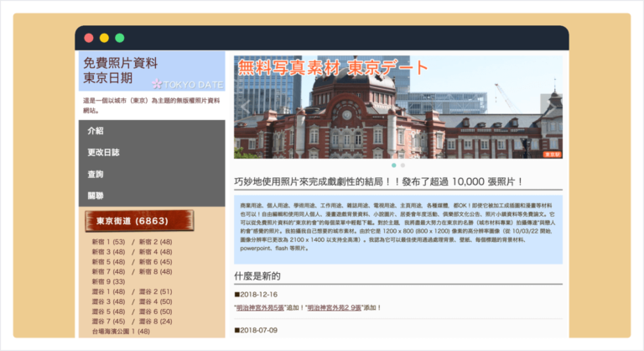Open the 澀谷 6 (50) gallery link
Viewport: 644px width, 351px height.
pyautogui.click(x=155, y=312)
